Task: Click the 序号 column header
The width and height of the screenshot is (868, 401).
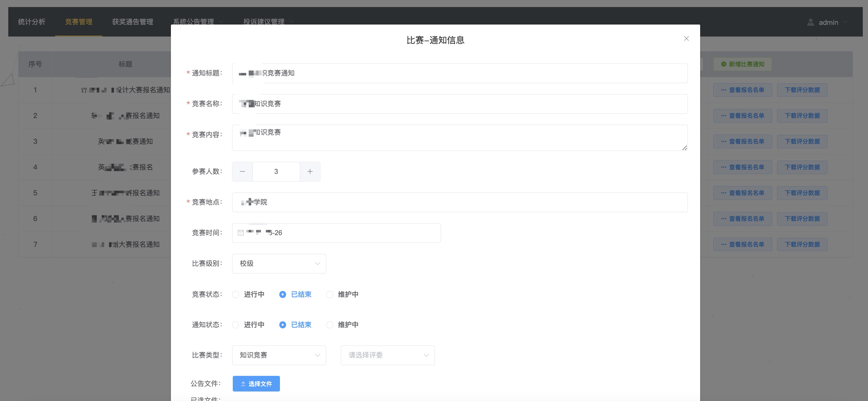Action: [35, 64]
